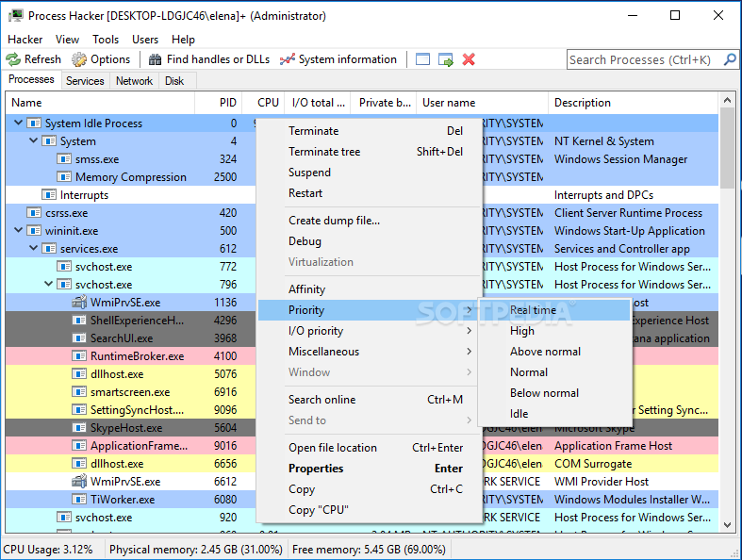Click Find window and thread icon
This screenshot has width=742, height=560.
click(x=445, y=59)
